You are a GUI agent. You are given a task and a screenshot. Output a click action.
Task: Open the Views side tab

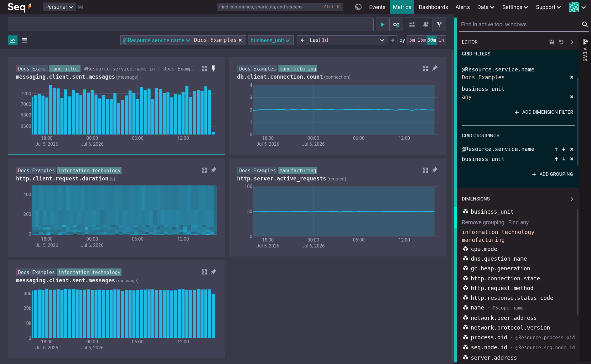click(x=585, y=50)
